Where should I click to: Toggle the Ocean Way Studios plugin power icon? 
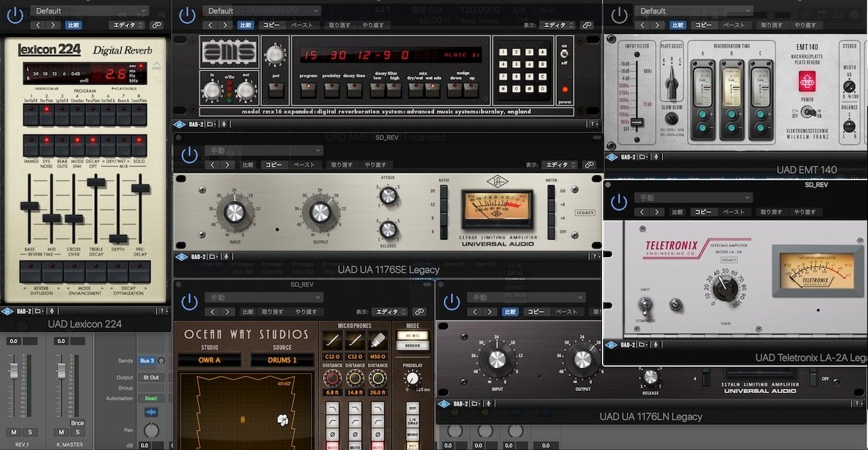tap(189, 303)
